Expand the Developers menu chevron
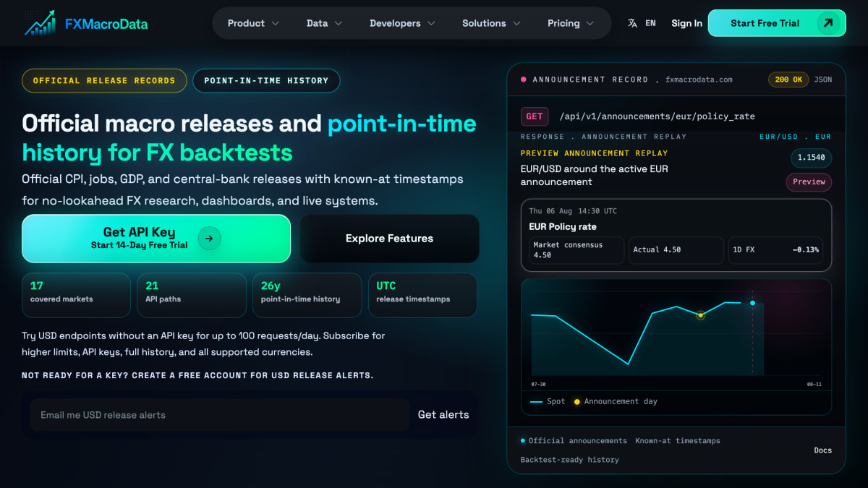Viewport: 868px width, 488px height. click(431, 23)
